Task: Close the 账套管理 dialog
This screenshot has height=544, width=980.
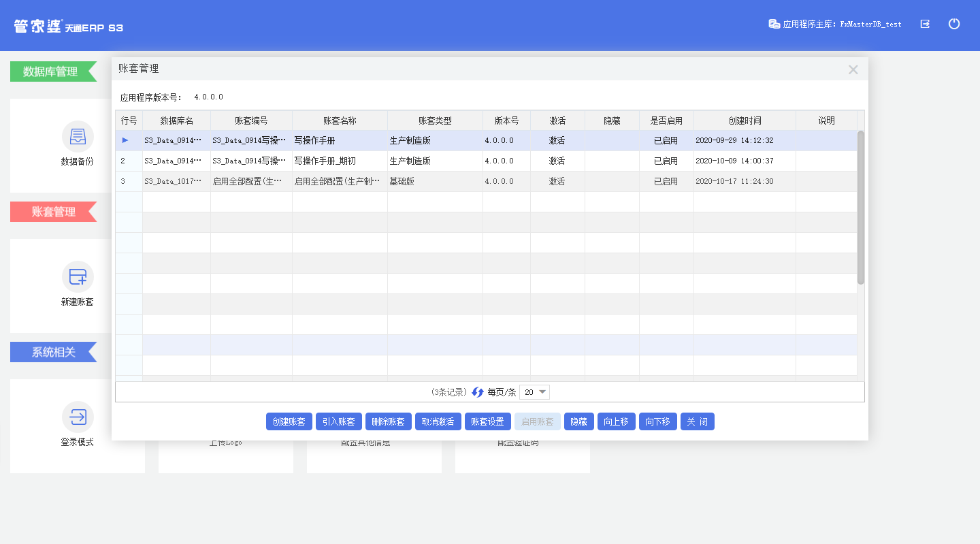Action: coord(853,69)
